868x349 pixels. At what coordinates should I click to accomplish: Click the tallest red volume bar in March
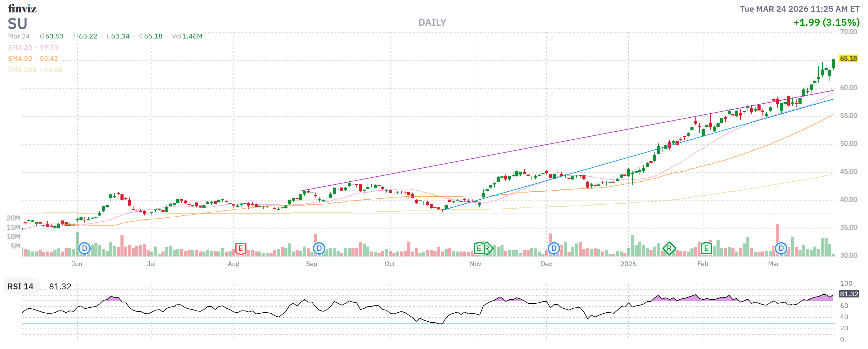point(778,233)
